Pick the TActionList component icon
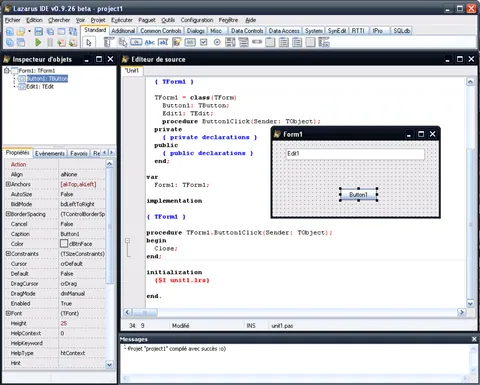The image size is (480, 385). coord(324,42)
